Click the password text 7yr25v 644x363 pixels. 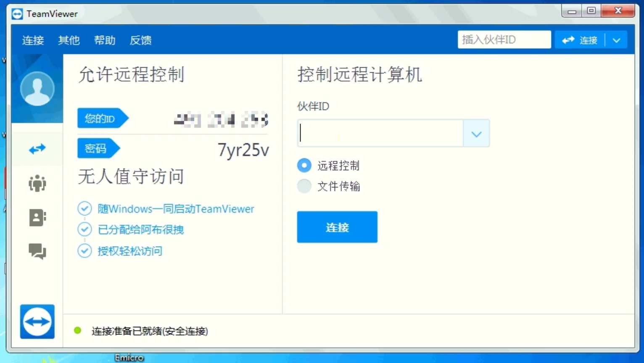point(243,150)
